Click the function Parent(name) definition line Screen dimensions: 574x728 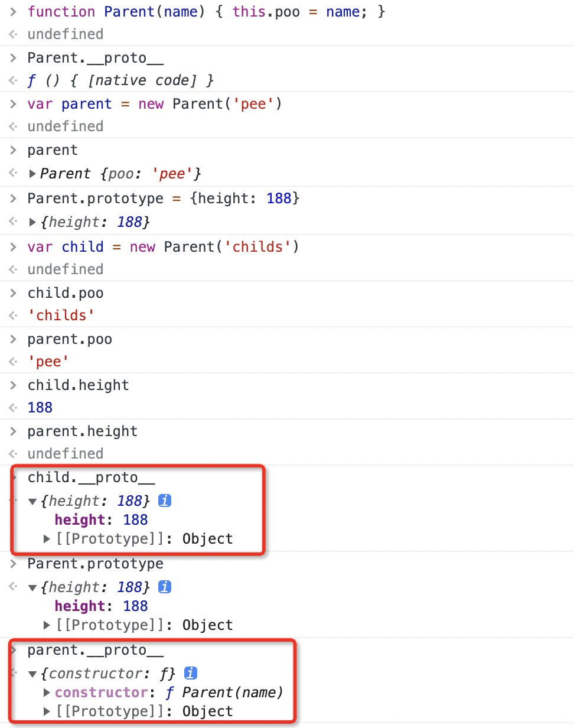(206, 11)
